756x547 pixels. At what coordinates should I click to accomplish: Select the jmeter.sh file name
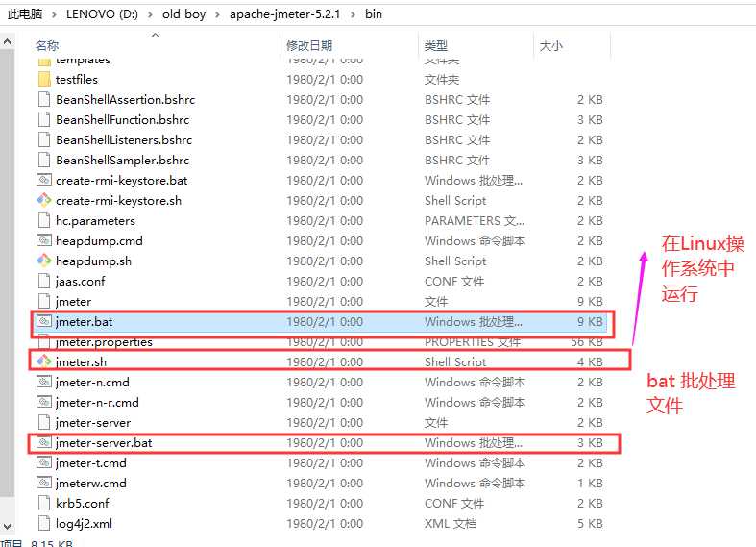tap(81, 361)
